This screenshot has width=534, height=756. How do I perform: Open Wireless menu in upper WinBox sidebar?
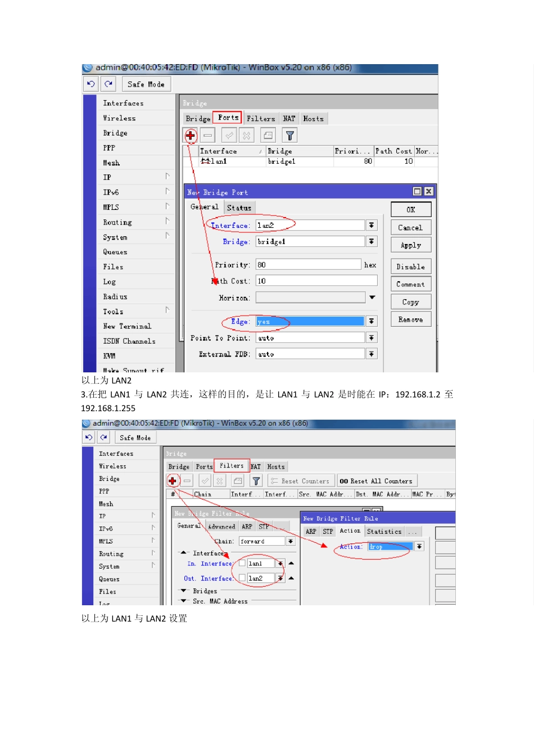(x=119, y=118)
